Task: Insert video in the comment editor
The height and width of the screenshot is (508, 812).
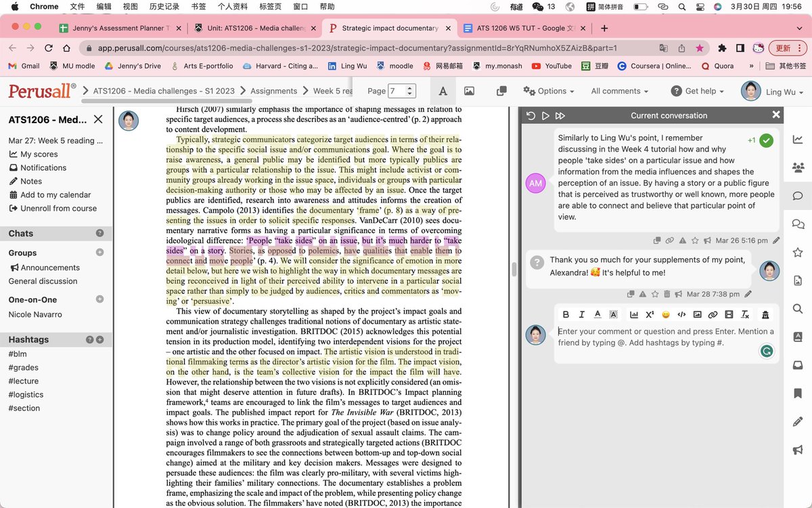Action: point(729,314)
